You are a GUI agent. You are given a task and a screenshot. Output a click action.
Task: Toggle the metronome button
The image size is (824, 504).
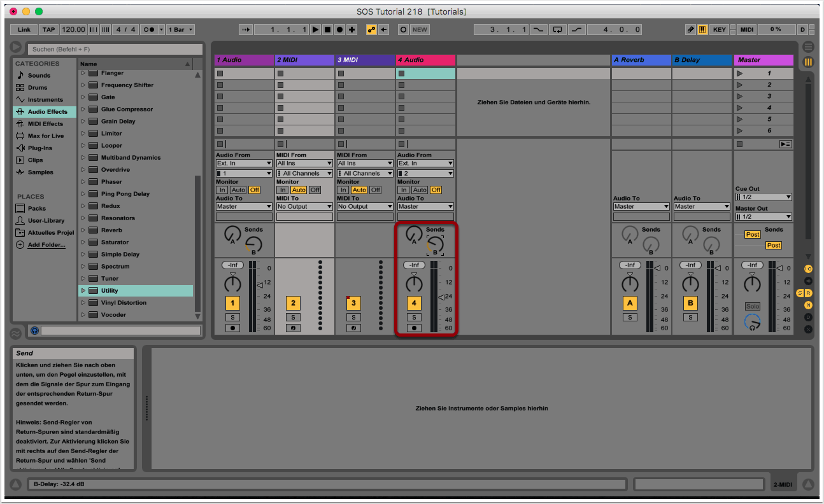pos(150,30)
